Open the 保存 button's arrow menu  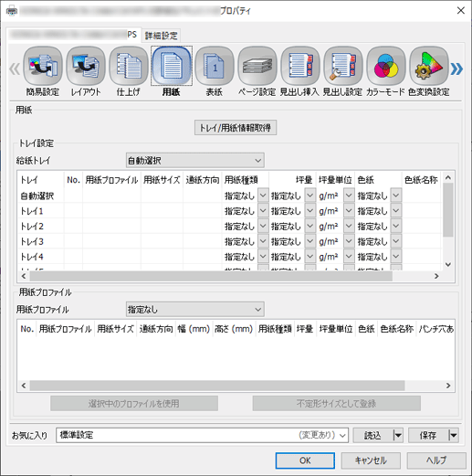pyautogui.click(x=454, y=436)
